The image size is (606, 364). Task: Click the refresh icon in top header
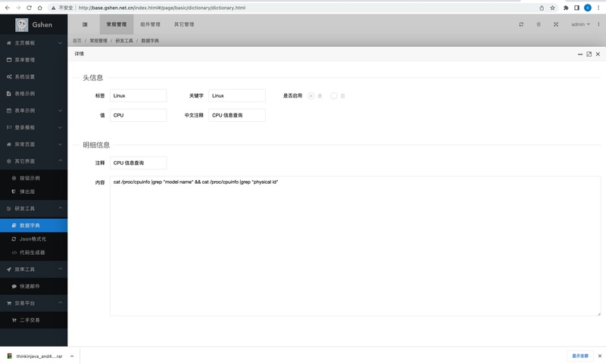[521, 24]
